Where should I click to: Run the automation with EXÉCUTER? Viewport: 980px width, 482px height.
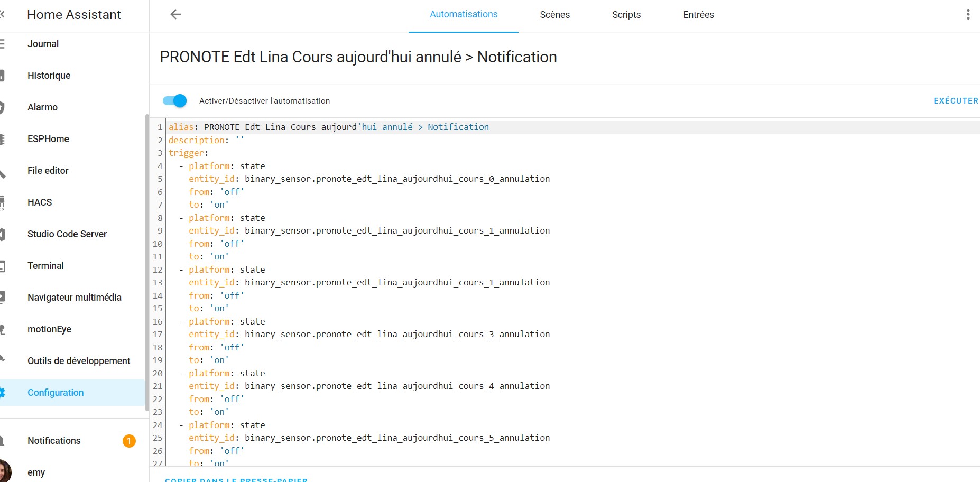click(x=956, y=100)
